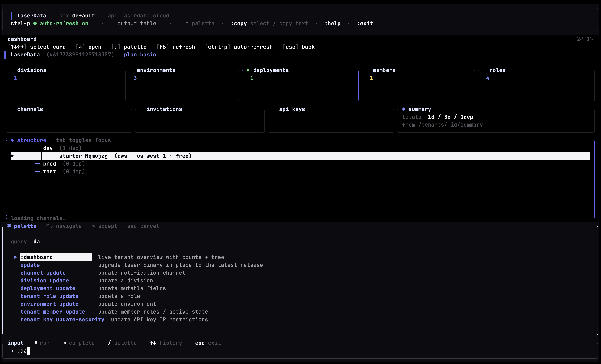Click api.laserdata.cloud endpoint text

[x=138, y=16]
